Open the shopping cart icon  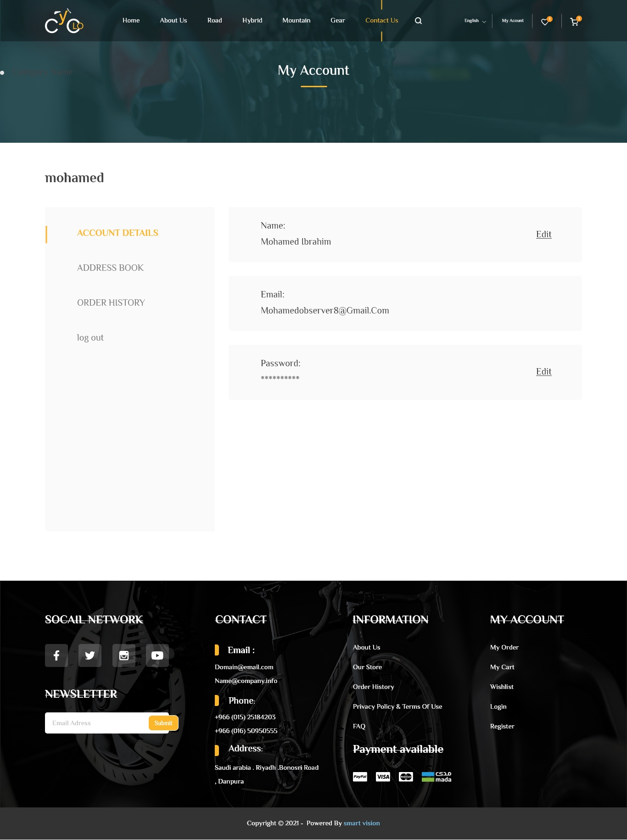[x=574, y=22]
